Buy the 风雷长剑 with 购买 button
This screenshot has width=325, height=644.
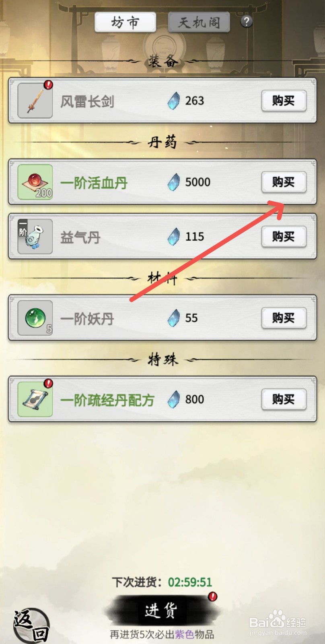(284, 101)
